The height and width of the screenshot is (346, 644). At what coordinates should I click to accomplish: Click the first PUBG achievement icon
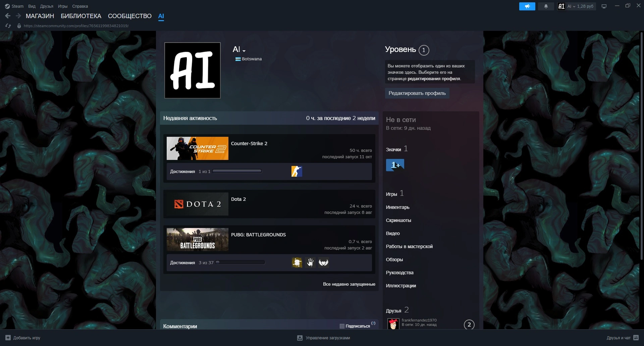pos(297,263)
